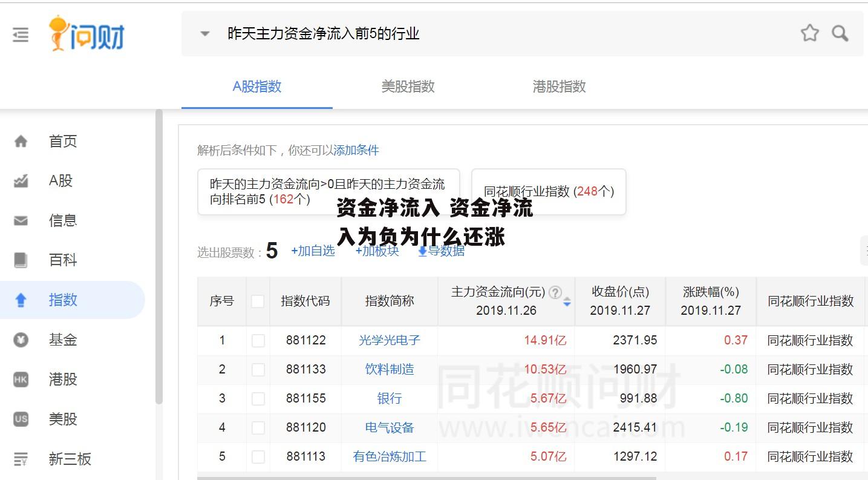Click the 收盘价(点) column header
The height and width of the screenshot is (480, 868).
(620, 301)
